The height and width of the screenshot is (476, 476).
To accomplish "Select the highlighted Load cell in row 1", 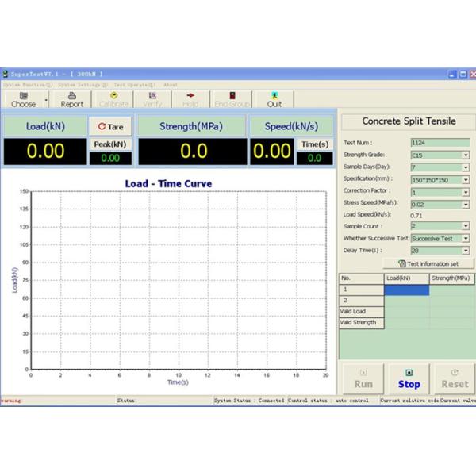I will pos(406,290).
